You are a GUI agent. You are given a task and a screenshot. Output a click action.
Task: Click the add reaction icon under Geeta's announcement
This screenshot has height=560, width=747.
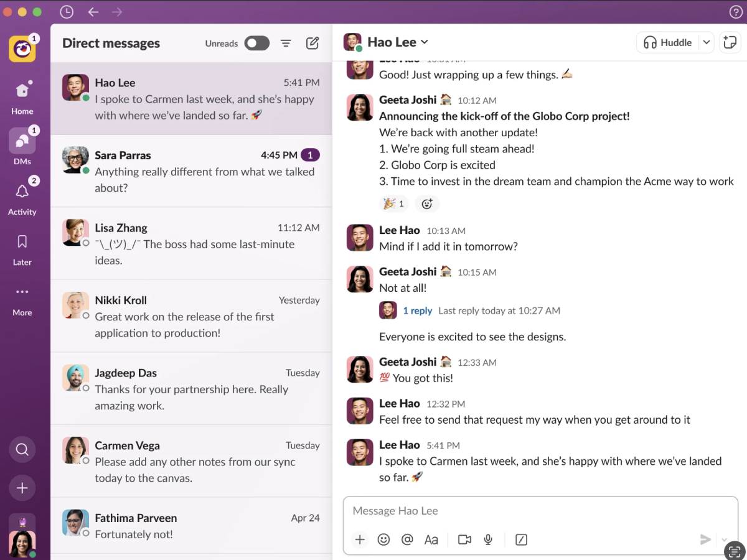427,203
